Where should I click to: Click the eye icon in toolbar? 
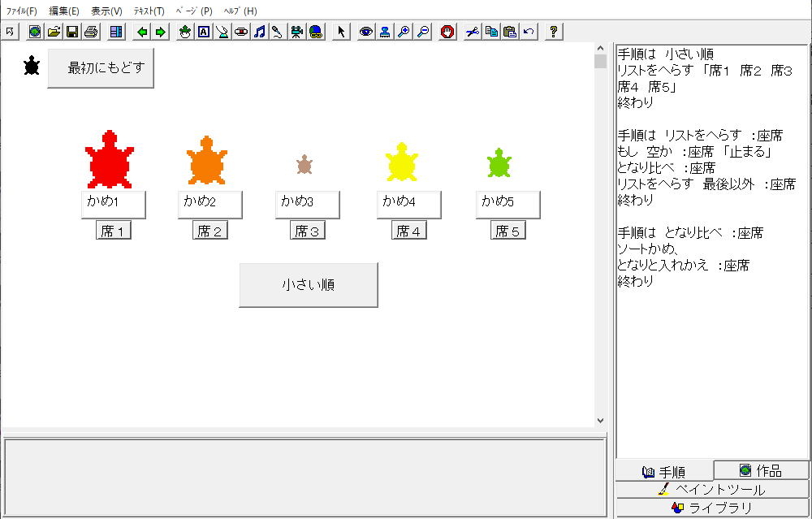click(x=366, y=32)
